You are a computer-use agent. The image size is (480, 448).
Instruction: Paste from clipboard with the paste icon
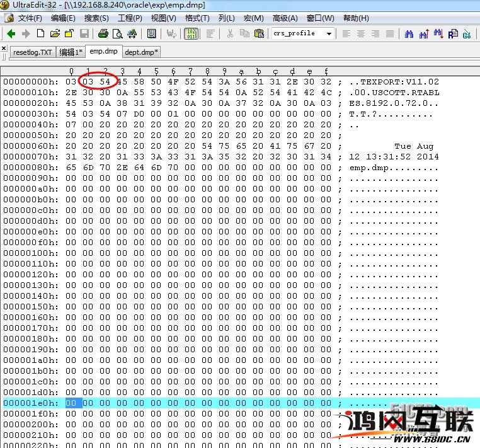[x=260, y=33]
